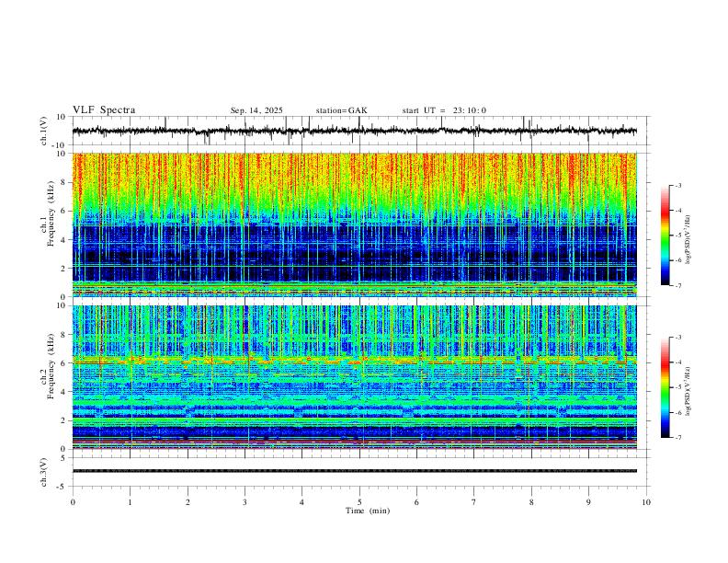Click the lower color bar label 'log(PSD)(V²/Hz)'
Image resolution: width=728 pixels, height=563 pixels.
pos(688,392)
